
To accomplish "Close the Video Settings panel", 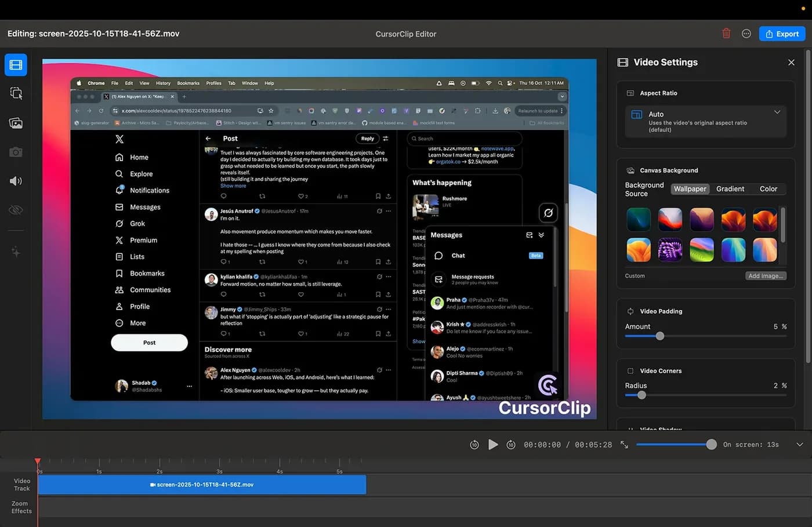I will [791, 62].
